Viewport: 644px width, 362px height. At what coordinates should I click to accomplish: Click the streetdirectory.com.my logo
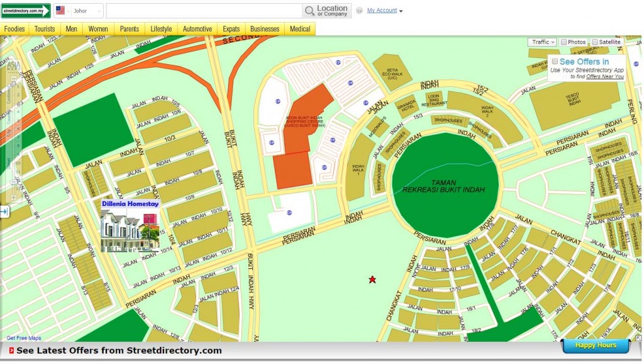[x=25, y=11]
